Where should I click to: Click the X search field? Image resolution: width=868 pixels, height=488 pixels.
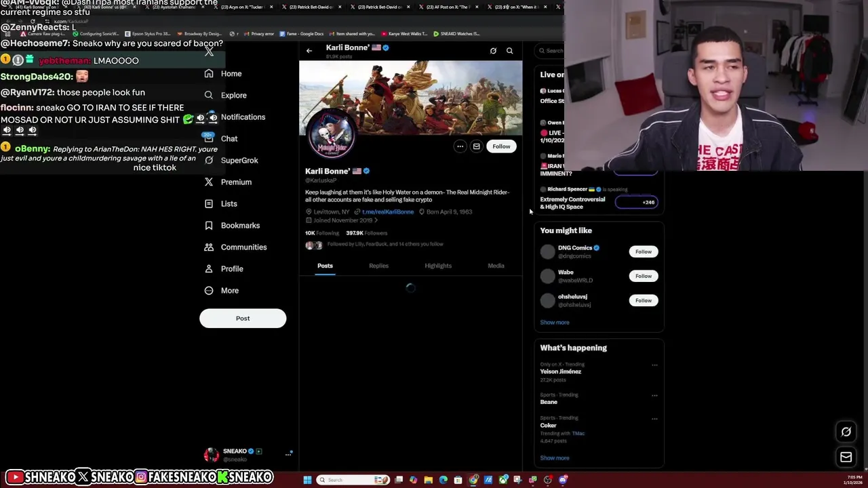[551, 51]
